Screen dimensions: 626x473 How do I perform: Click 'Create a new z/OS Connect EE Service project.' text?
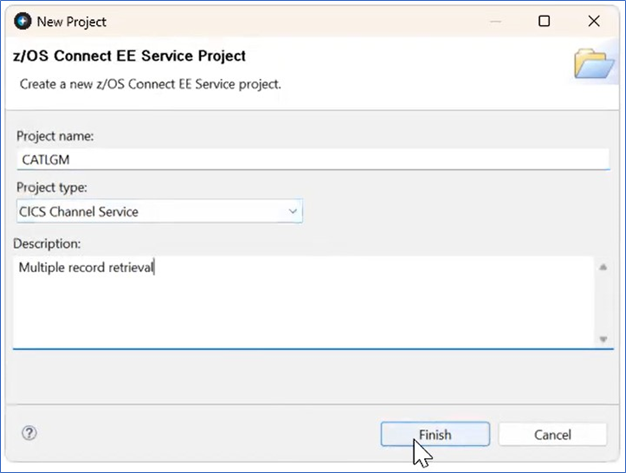[x=151, y=84]
